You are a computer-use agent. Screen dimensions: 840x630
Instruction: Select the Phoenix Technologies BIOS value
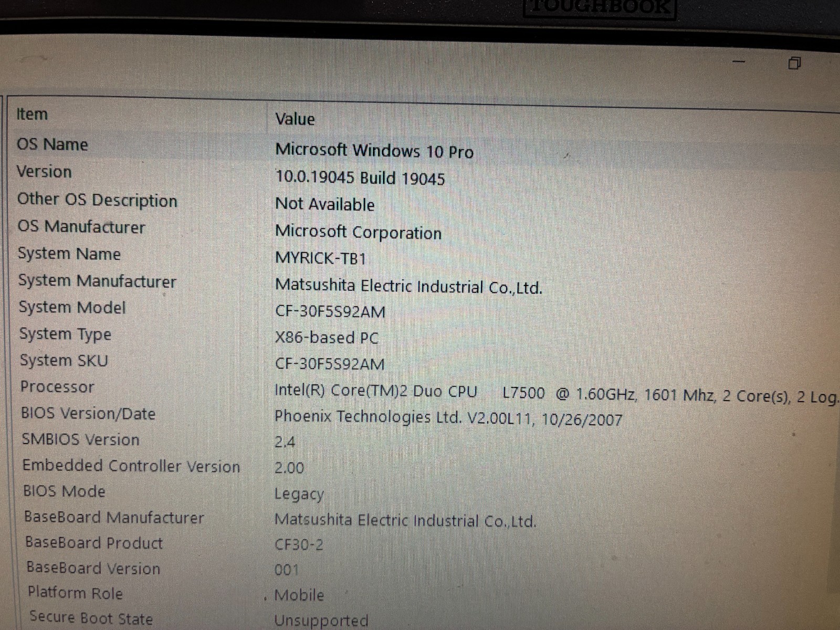(448, 418)
